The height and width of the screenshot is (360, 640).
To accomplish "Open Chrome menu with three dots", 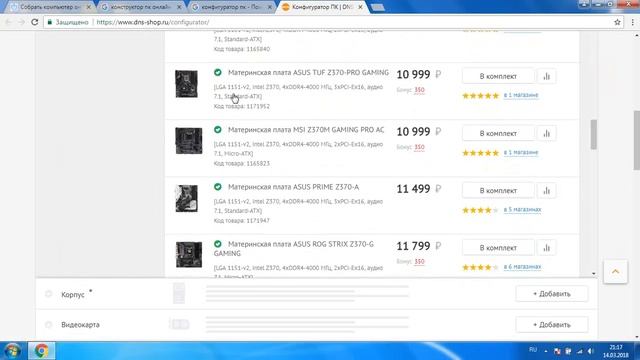I will click(x=633, y=22).
